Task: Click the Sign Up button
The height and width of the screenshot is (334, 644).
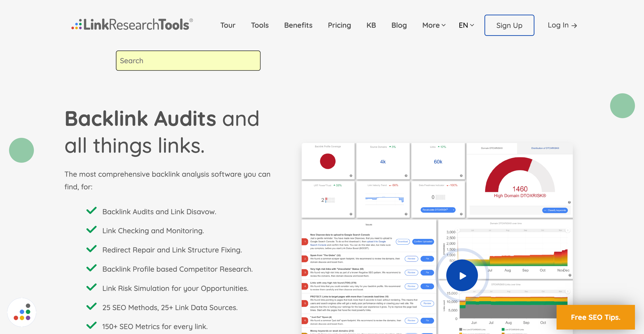Action: pyautogui.click(x=509, y=25)
